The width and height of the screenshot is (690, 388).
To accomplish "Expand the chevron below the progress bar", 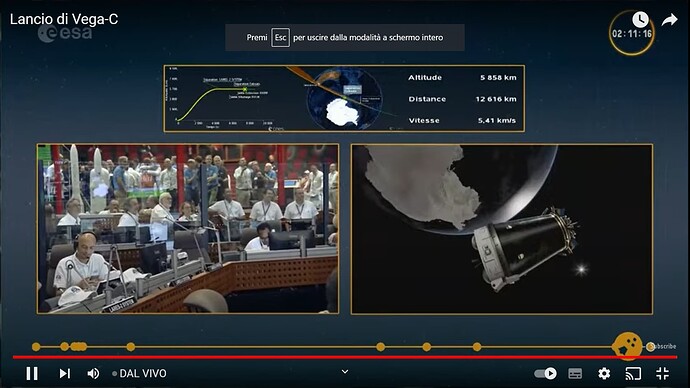I will (345, 372).
